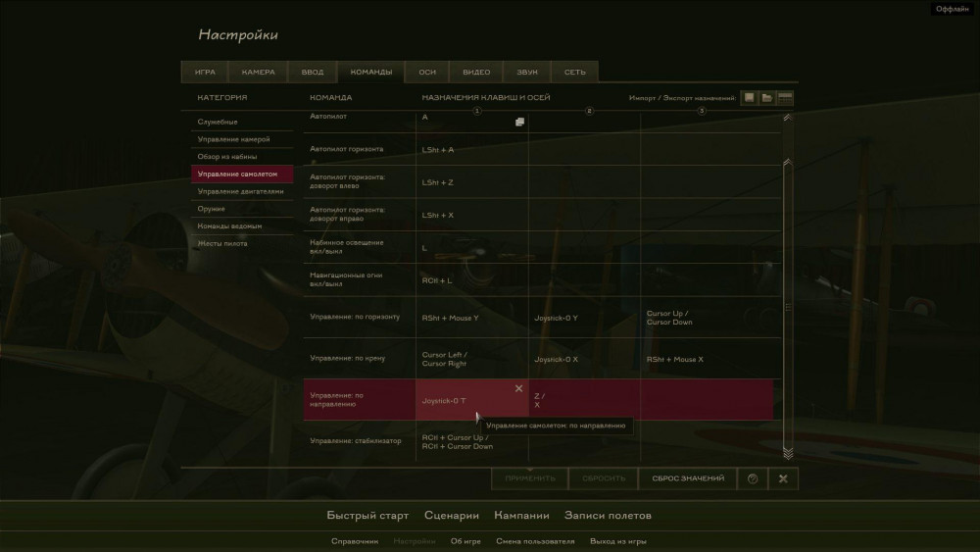Switch to the ВИДЕО tab
The height and width of the screenshot is (552, 980).
tap(476, 72)
